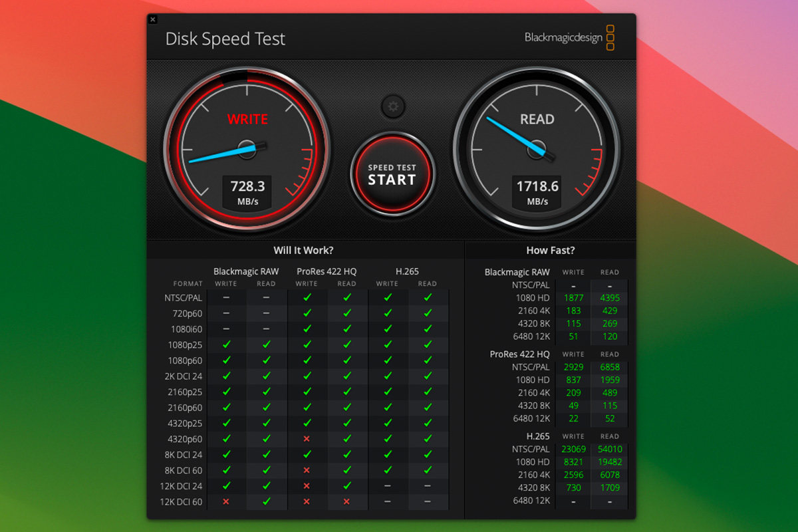Click the green check for 1080i60 ProRes read

(346, 329)
